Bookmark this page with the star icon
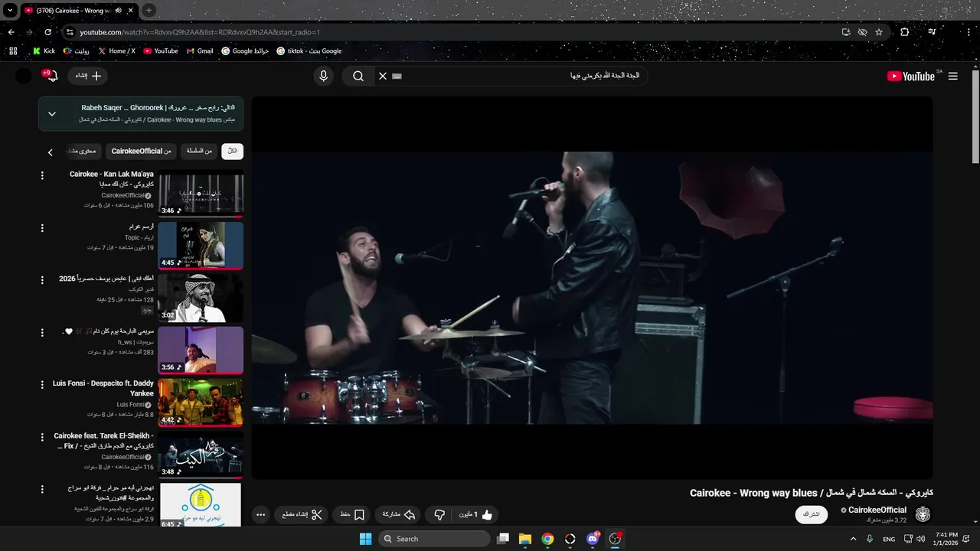 click(x=879, y=32)
